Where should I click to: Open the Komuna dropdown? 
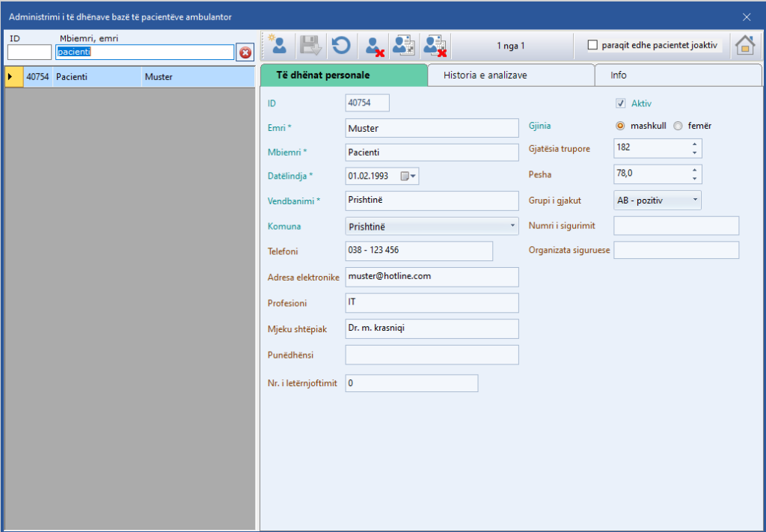pos(512,225)
